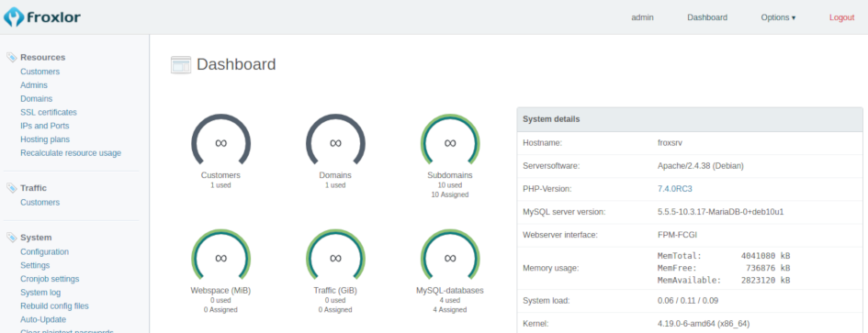The height and width of the screenshot is (333, 868).
Task: Open IPs and Ports page
Action: point(45,126)
